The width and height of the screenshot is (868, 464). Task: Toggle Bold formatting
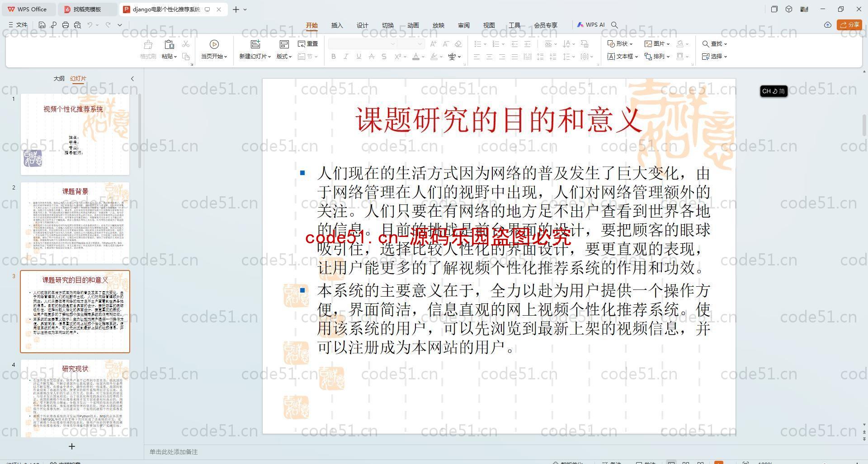(x=334, y=57)
